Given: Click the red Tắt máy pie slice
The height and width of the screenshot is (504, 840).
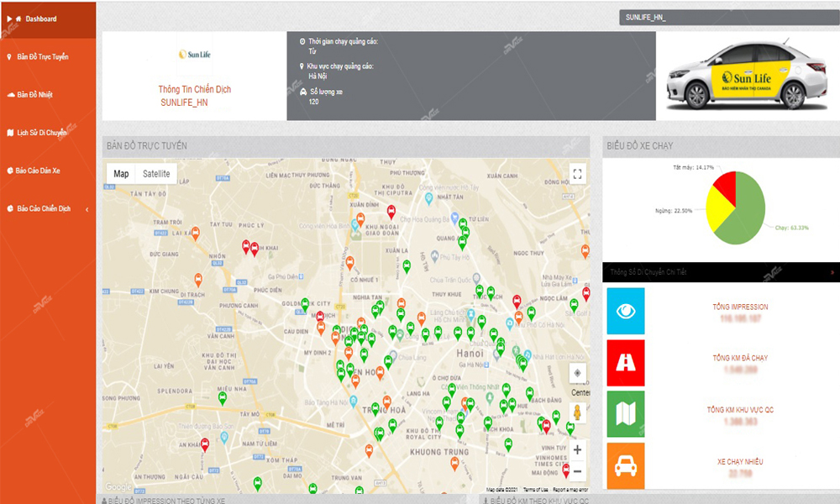Looking at the screenshot, I should (727, 186).
